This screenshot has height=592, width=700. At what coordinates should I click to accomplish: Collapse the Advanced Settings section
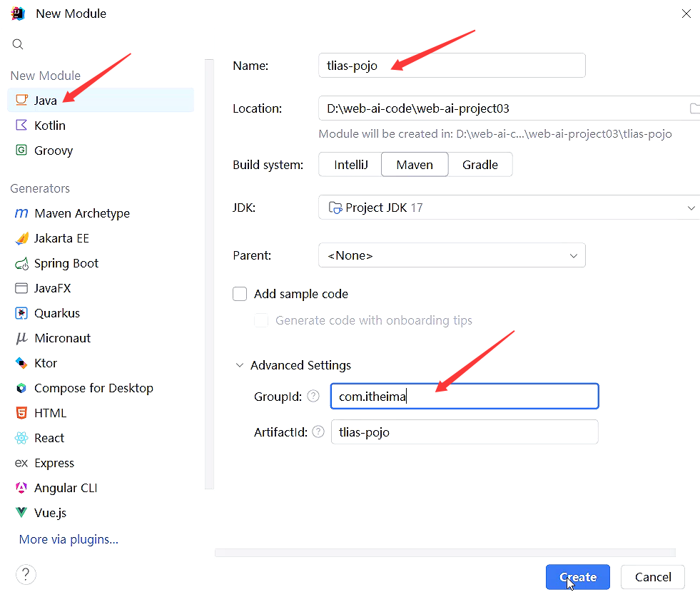(240, 365)
